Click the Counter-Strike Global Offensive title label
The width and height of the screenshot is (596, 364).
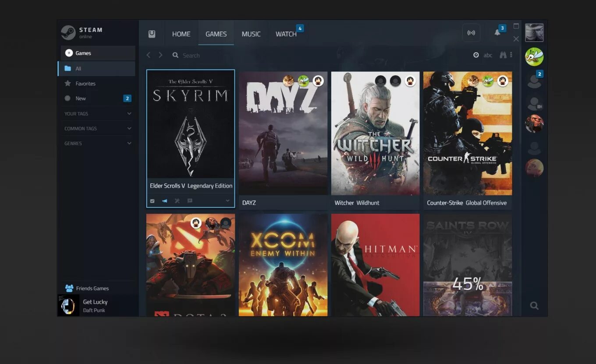click(467, 203)
